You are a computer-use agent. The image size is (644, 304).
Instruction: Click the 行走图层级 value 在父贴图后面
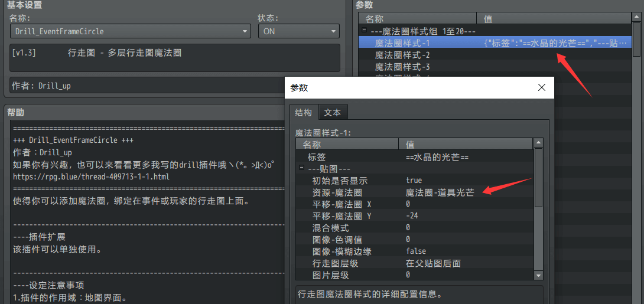(433, 263)
